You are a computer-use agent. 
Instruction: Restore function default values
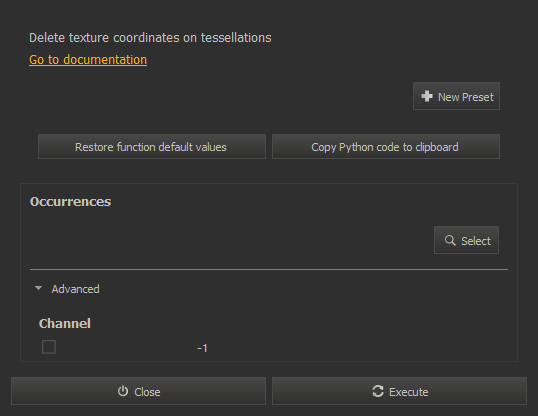[152, 147]
